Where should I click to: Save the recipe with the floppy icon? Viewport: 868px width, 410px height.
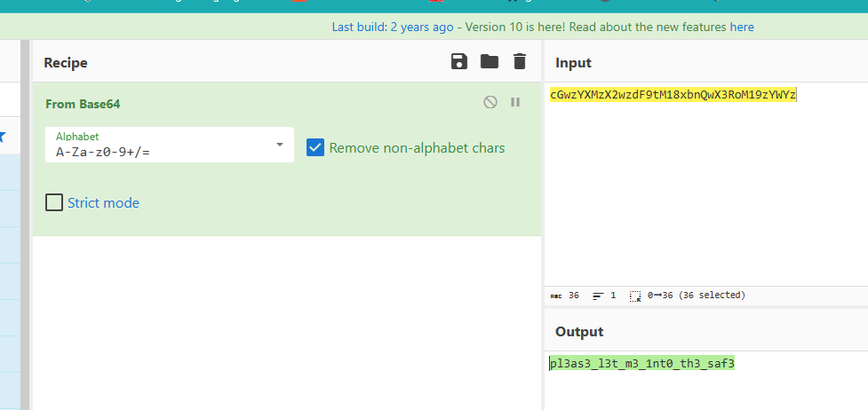pyautogui.click(x=459, y=61)
